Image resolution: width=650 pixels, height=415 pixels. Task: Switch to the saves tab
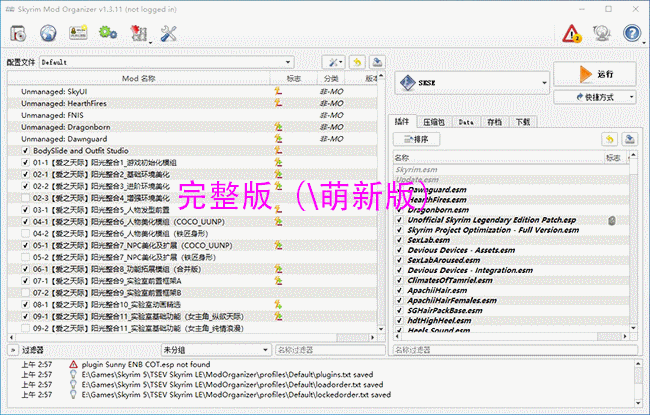[495, 122]
